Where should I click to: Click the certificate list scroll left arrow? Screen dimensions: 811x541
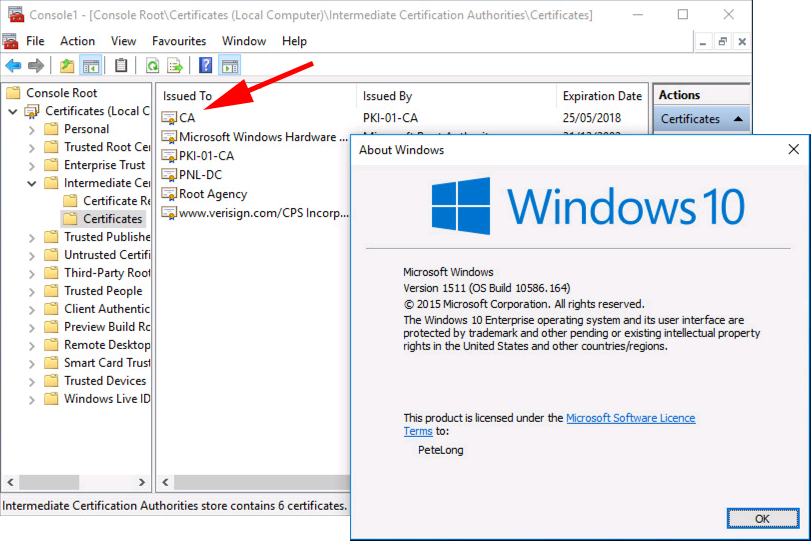pos(166,482)
